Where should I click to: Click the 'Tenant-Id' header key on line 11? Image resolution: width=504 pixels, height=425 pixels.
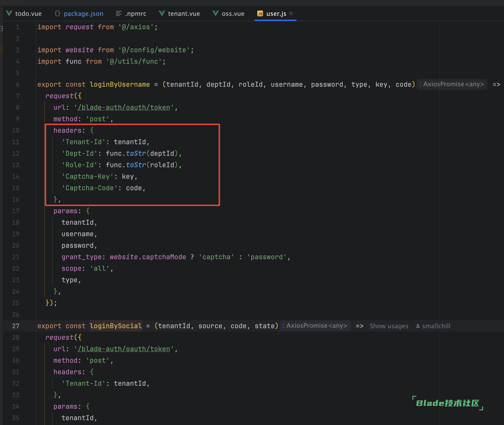click(84, 142)
